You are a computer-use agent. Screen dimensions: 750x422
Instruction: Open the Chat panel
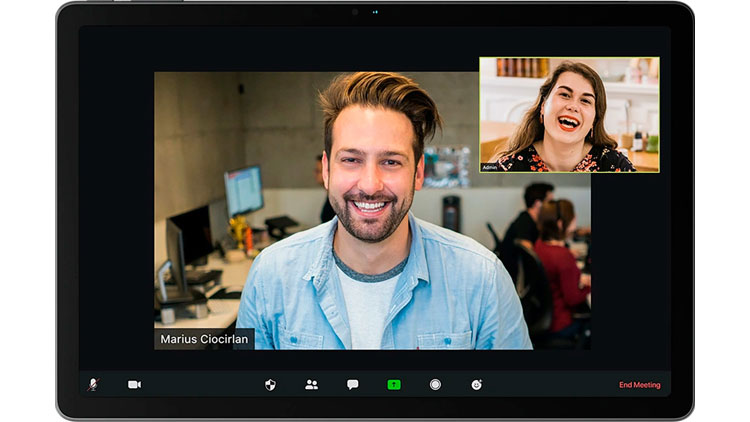(x=353, y=384)
